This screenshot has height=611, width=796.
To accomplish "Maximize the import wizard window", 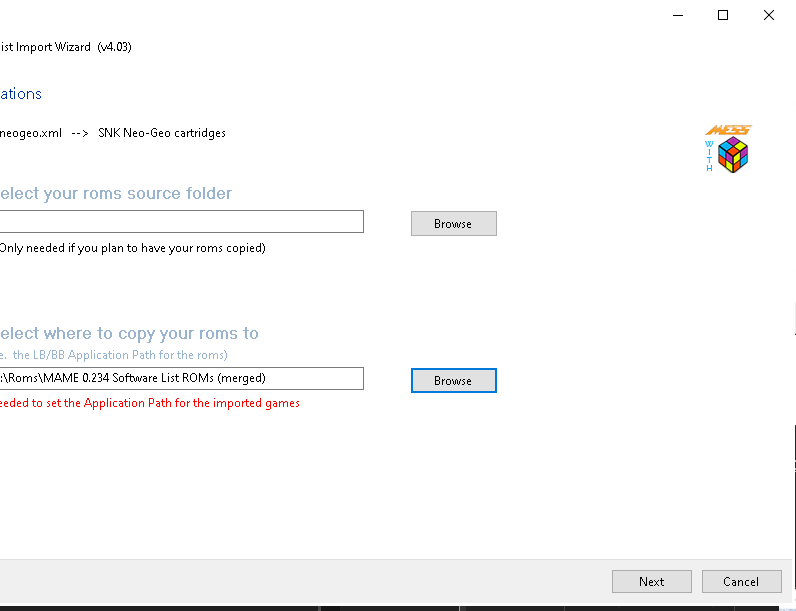I will coord(723,15).
